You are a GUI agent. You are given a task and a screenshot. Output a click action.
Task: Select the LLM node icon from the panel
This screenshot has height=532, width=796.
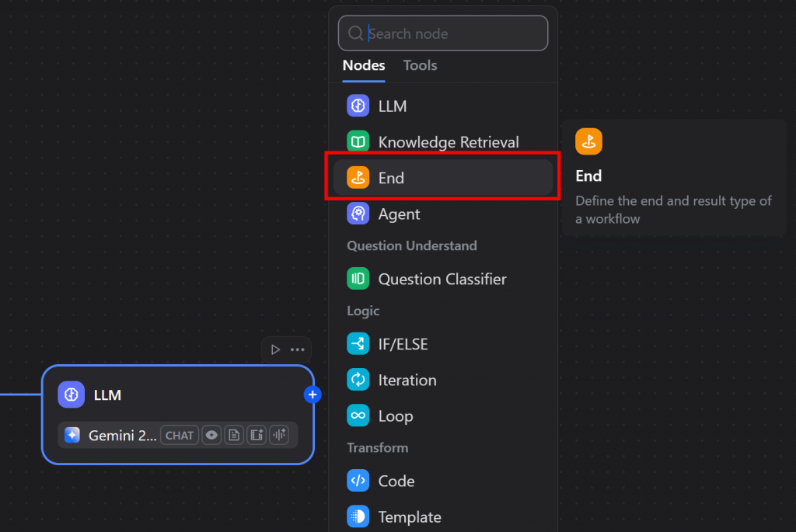coord(358,106)
